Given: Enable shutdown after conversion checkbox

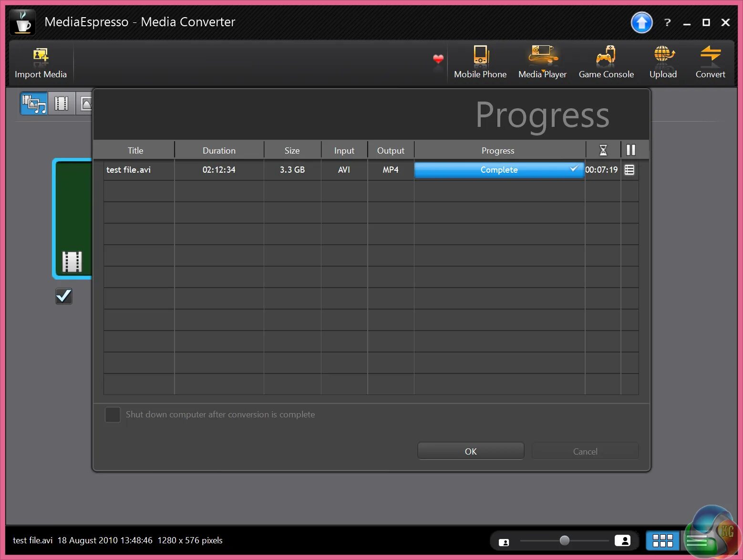Looking at the screenshot, I should click(x=113, y=415).
